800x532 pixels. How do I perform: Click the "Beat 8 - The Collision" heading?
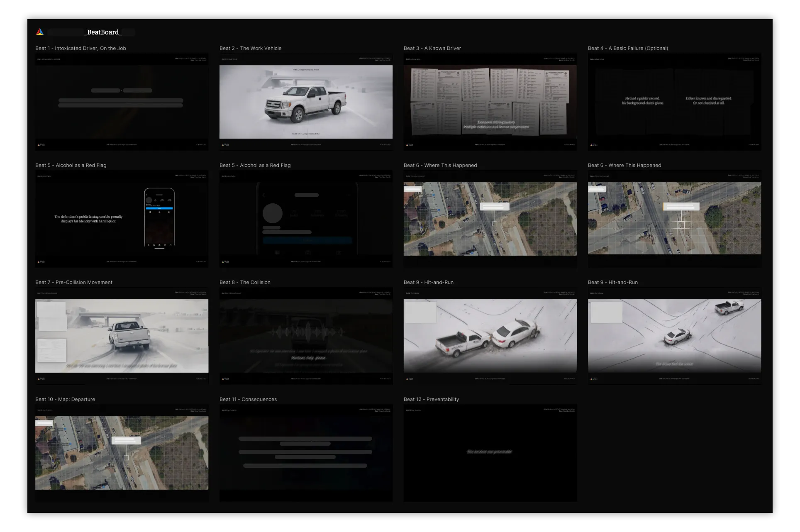pyautogui.click(x=245, y=282)
